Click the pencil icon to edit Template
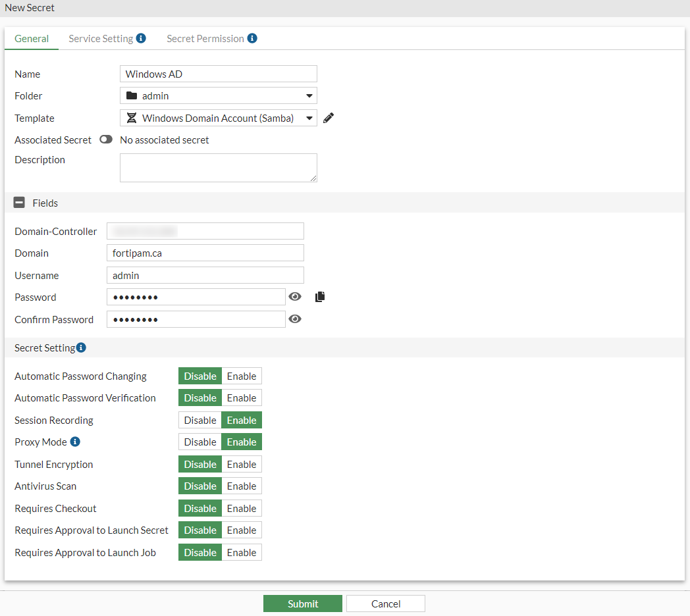Viewport: 690px width, 616px height. tap(327, 118)
